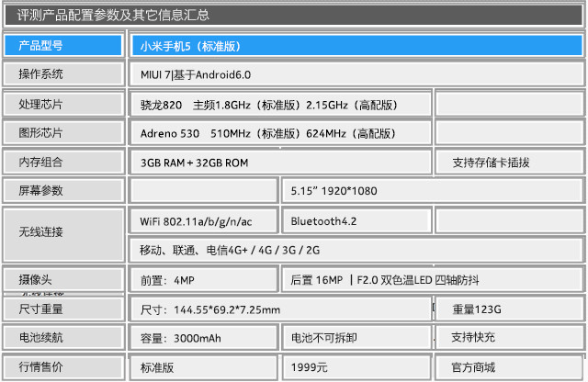
Task: Click the 前置：4MP camera cell
Action: coord(204,280)
